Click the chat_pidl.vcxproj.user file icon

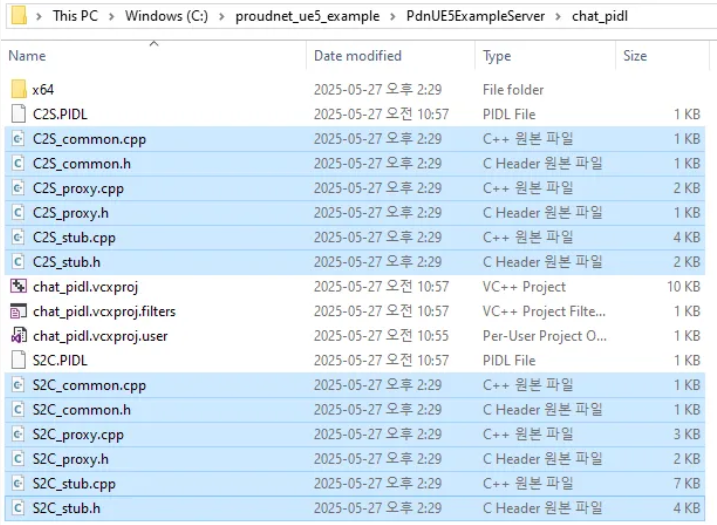pyautogui.click(x=18, y=336)
